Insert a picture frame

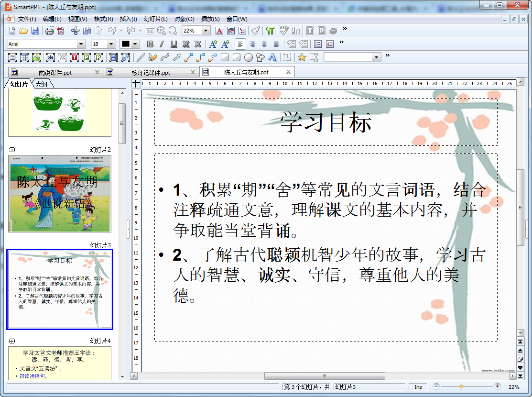pyautogui.click(x=36, y=57)
